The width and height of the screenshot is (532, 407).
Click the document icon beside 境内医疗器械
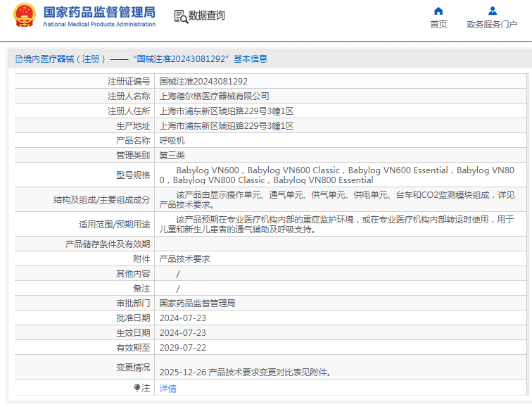(x=18, y=59)
